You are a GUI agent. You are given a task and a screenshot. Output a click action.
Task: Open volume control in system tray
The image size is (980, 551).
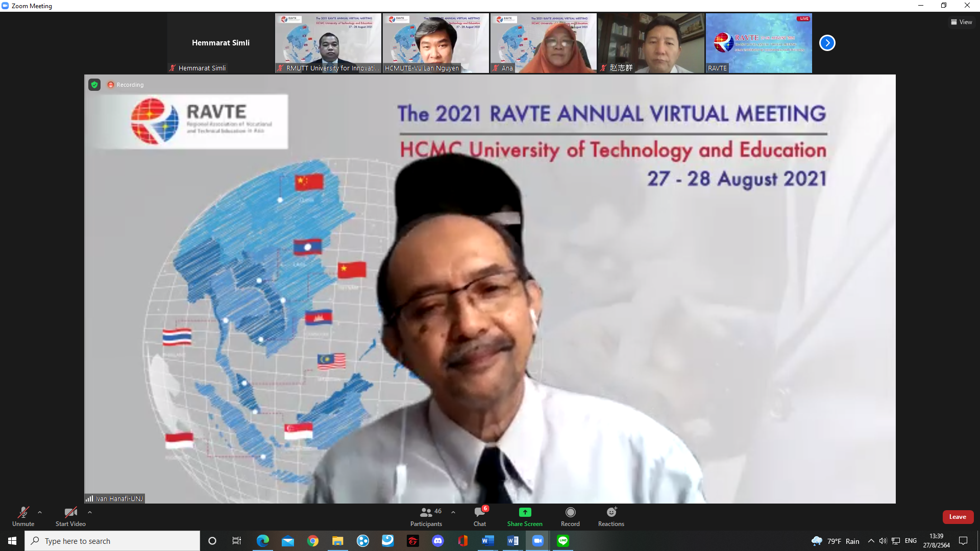(883, 541)
